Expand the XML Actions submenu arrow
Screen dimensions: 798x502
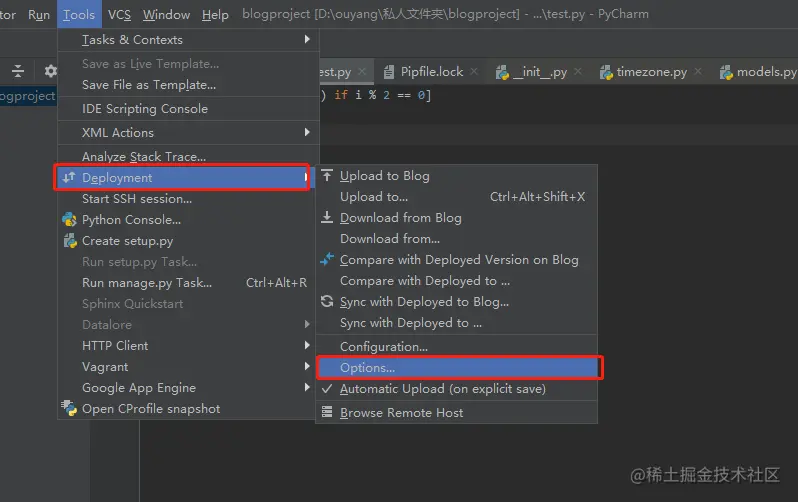click(307, 132)
